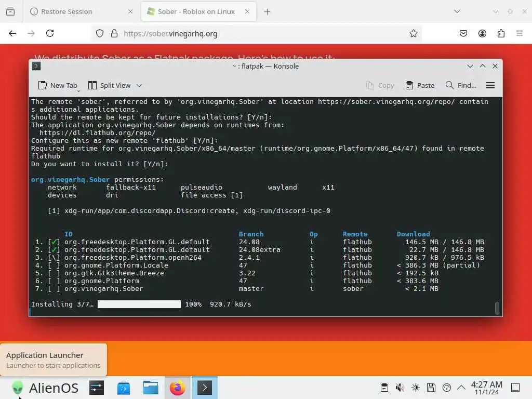Click the Firefox back arrow
532x399 pixels.
12,33
